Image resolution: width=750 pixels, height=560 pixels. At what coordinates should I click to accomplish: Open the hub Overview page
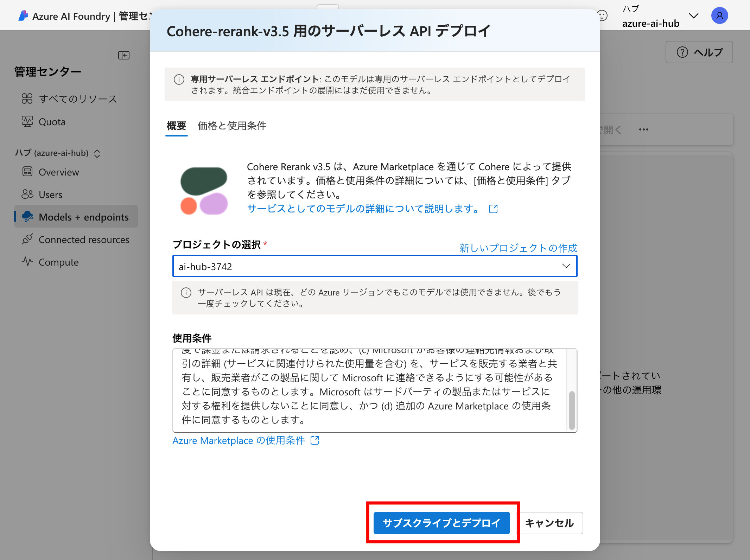coord(58,172)
